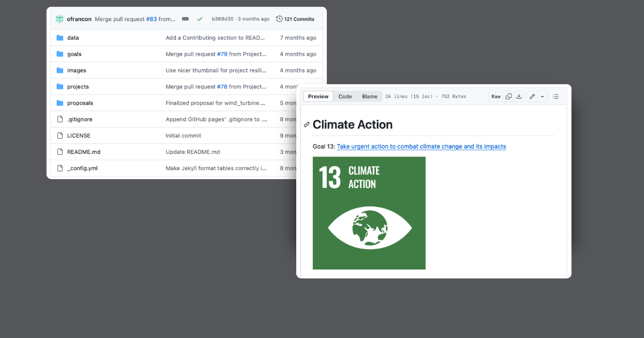Open pull request #79 link
644x338 pixels.
(222, 54)
